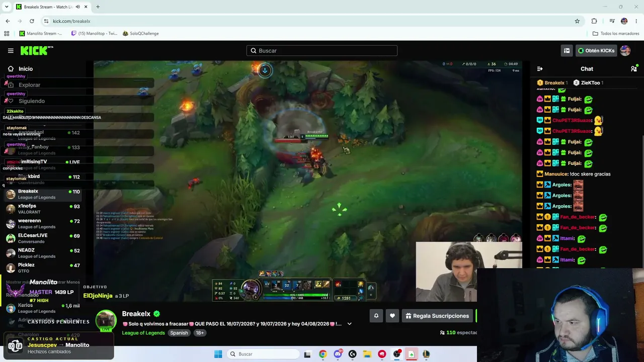Viewport: 644px width, 362px height.
Task: Open Chrome three-dot menu
Action: tap(635, 21)
